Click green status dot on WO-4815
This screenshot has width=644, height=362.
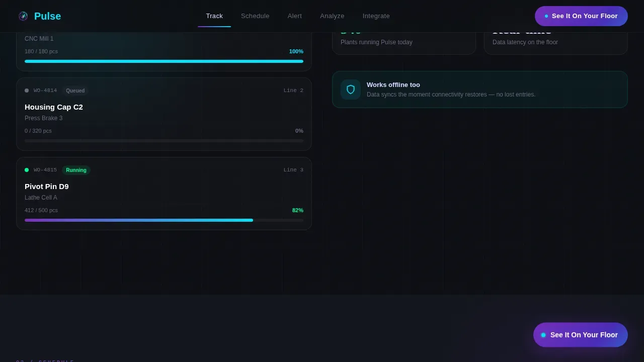click(27, 170)
